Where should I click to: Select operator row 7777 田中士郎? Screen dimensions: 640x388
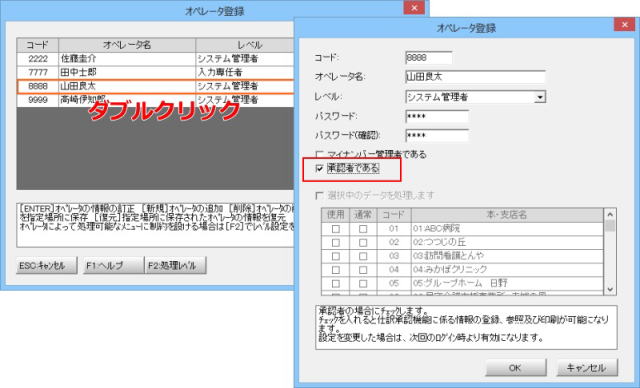(x=155, y=72)
